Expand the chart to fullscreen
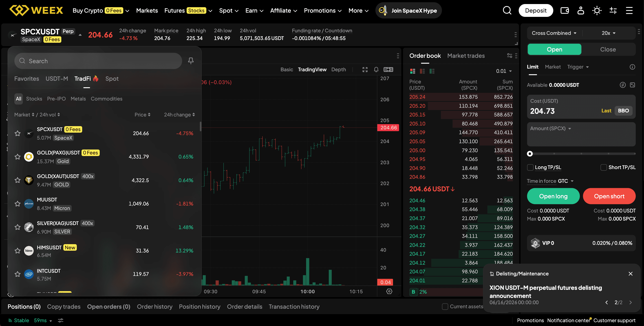644x326 pixels. point(365,70)
